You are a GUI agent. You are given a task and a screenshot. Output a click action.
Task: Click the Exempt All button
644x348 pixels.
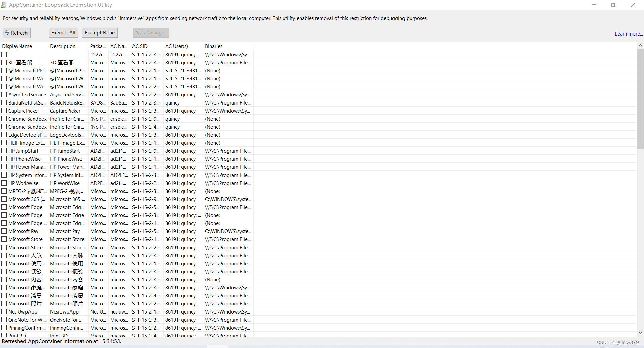[63, 32]
